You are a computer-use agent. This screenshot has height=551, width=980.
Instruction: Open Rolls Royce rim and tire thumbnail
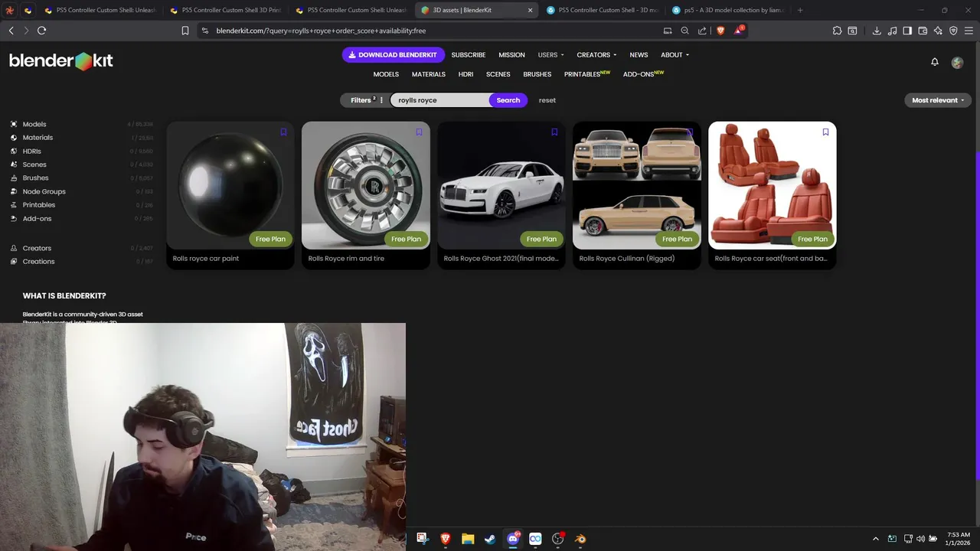[x=366, y=185]
